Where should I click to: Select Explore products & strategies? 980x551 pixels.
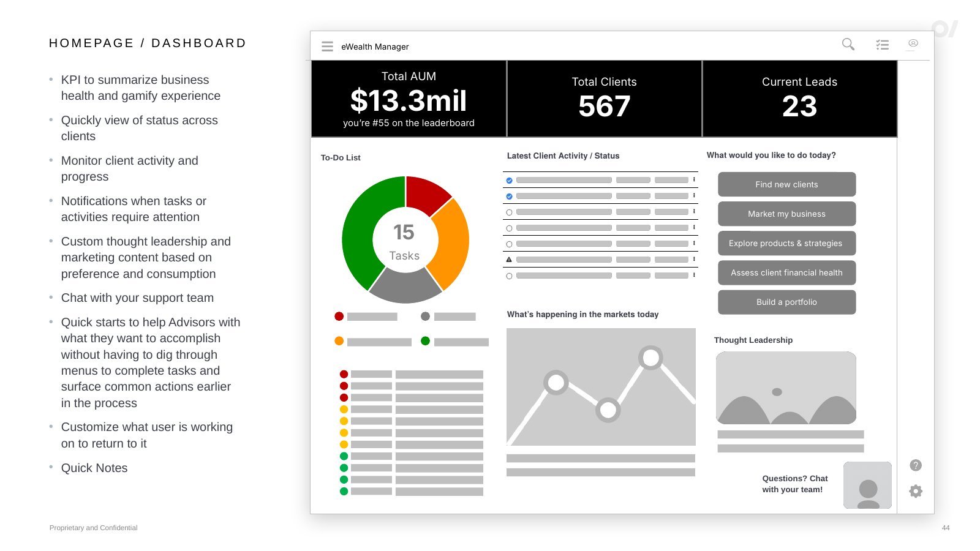(786, 243)
